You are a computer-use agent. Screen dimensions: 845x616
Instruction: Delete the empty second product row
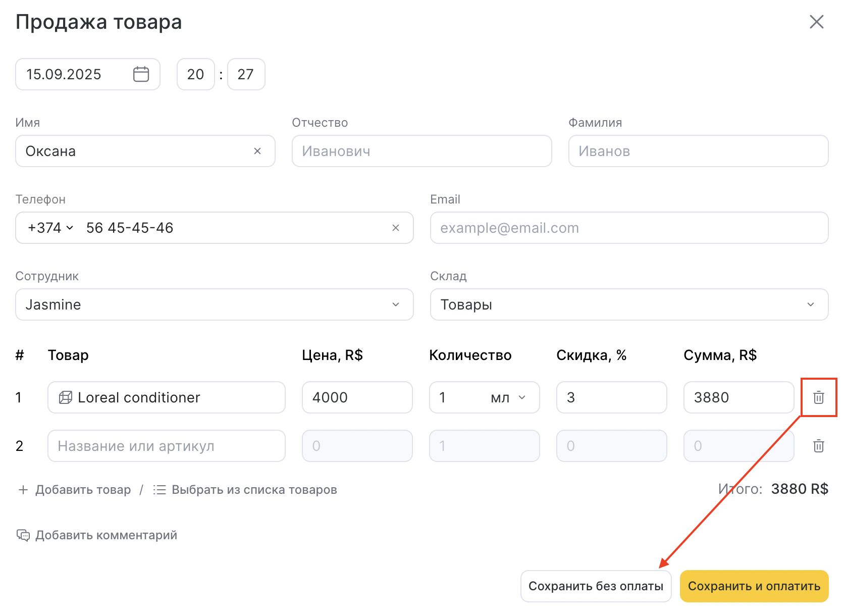tap(818, 446)
